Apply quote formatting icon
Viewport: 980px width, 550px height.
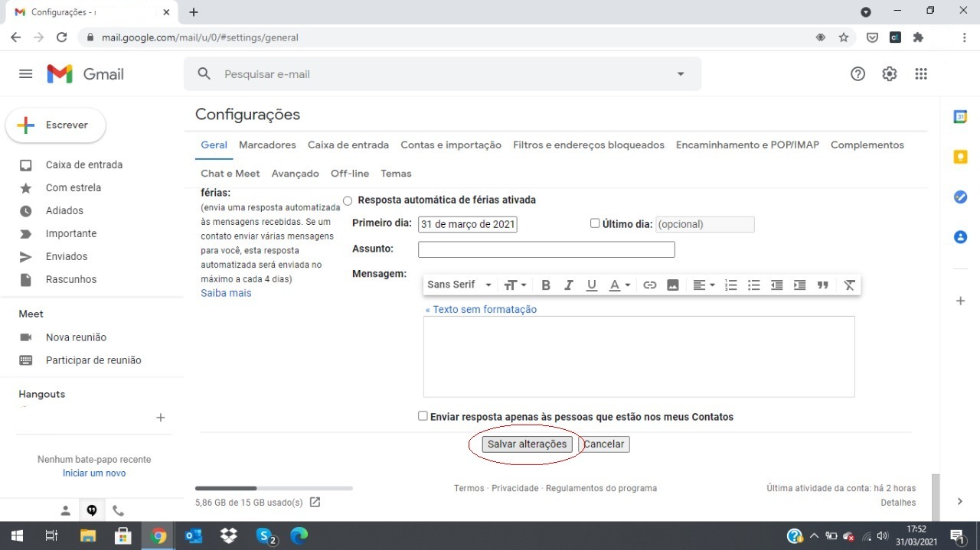pyautogui.click(x=823, y=285)
